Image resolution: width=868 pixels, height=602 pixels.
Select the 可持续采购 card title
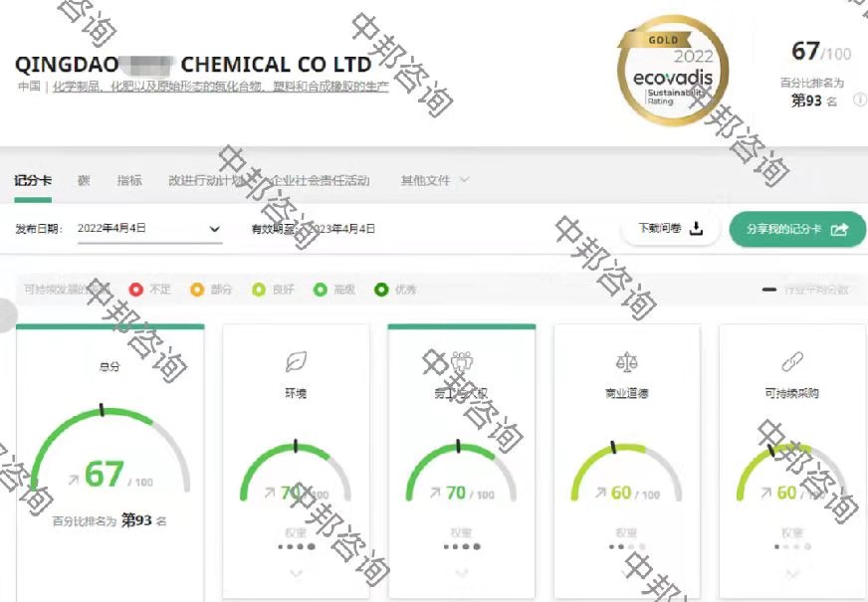(791, 393)
